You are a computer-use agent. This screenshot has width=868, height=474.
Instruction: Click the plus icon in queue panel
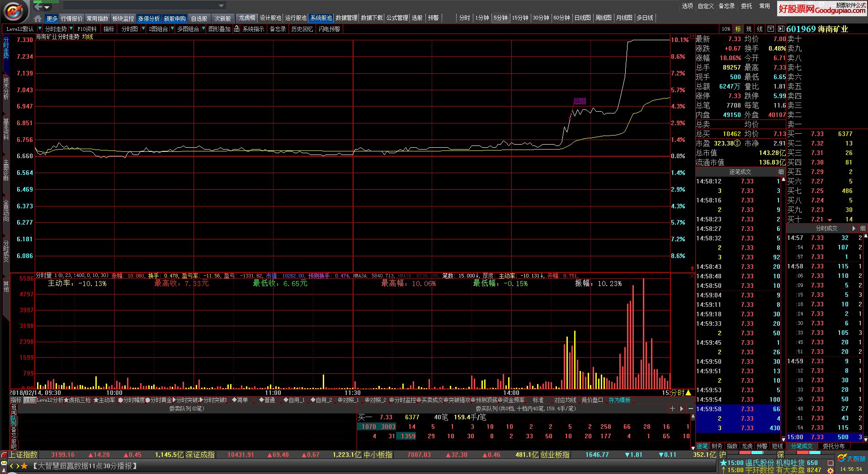(673, 408)
